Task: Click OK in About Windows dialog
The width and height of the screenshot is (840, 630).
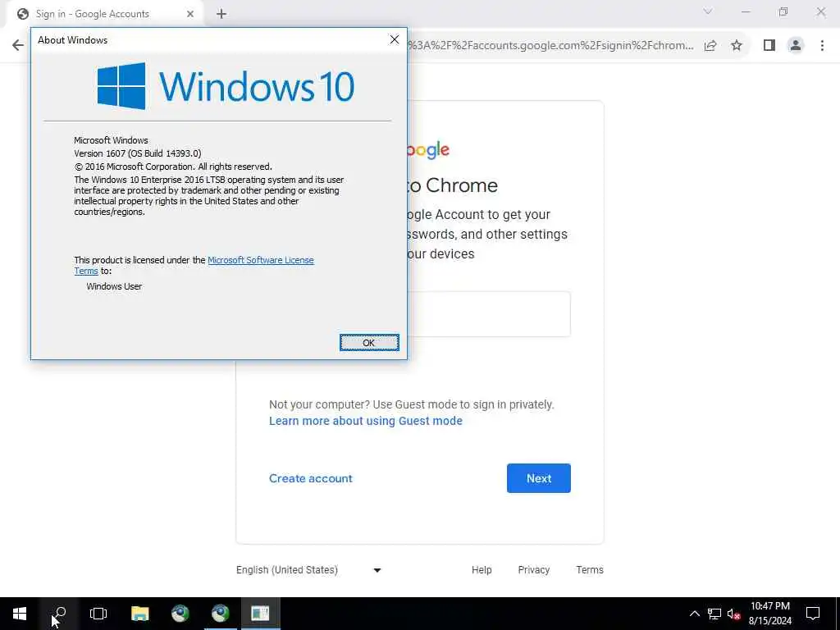Action: tap(369, 342)
